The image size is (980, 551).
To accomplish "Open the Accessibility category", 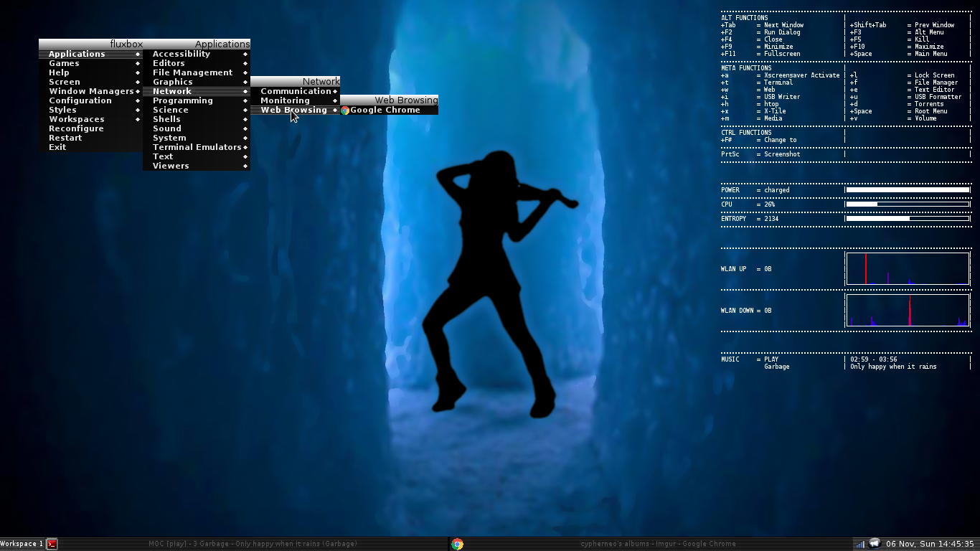I will (197, 55).
